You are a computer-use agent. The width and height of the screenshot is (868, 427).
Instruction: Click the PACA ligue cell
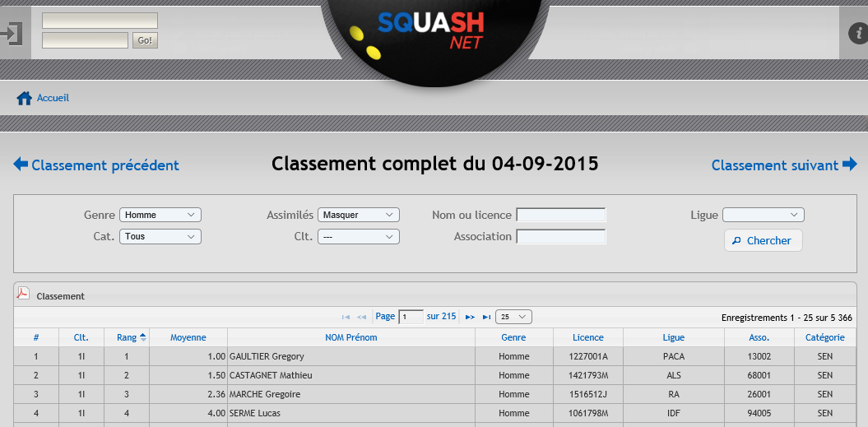pyautogui.click(x=674, y=356)
